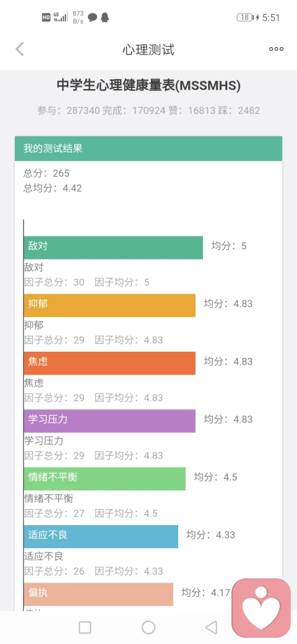Tap the QQ penguin notification icon
The height and width of the screenshot is (644, 297).
pyautogui.click(x=105, y=17)
